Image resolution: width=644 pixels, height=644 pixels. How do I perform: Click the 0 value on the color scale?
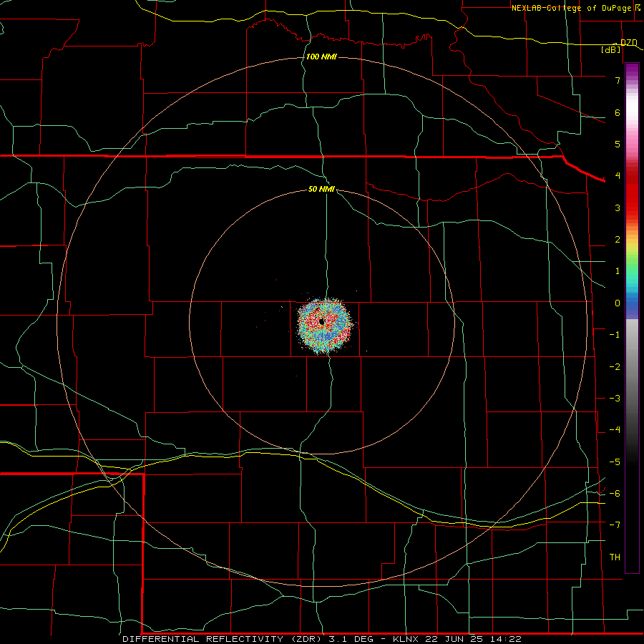click(x=618, y=303)
